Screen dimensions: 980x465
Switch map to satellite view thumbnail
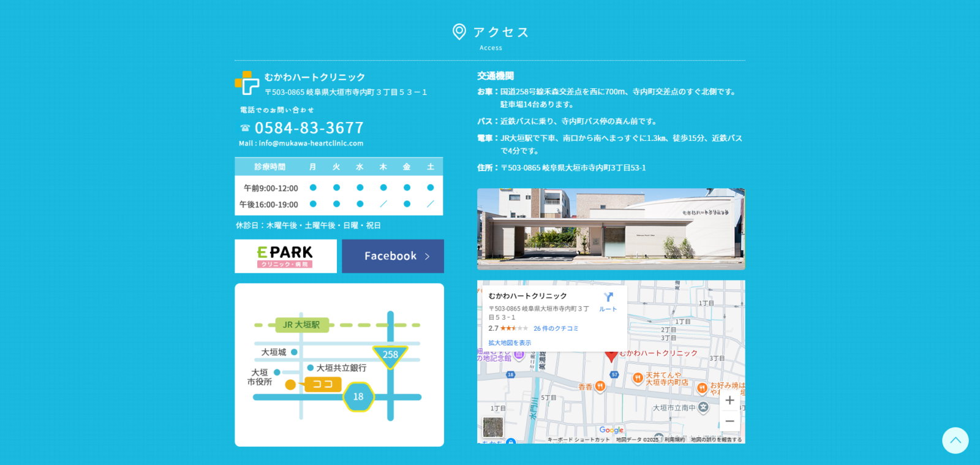tap(492, 427)
